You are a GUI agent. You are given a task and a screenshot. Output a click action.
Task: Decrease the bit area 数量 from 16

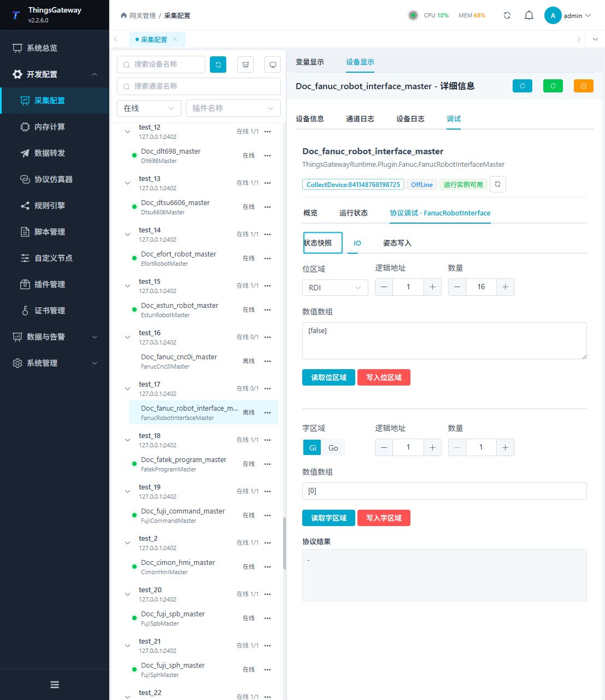point(457,287)
